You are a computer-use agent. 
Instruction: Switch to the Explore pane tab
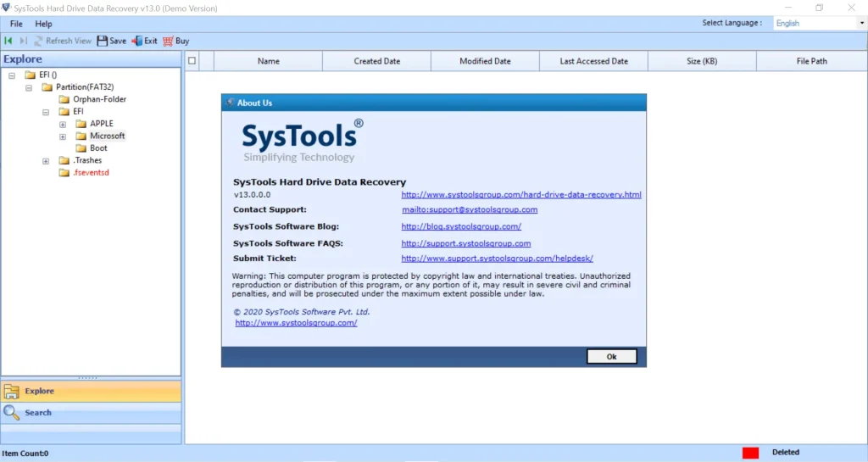pyautogui.click(x=91, y=391)
